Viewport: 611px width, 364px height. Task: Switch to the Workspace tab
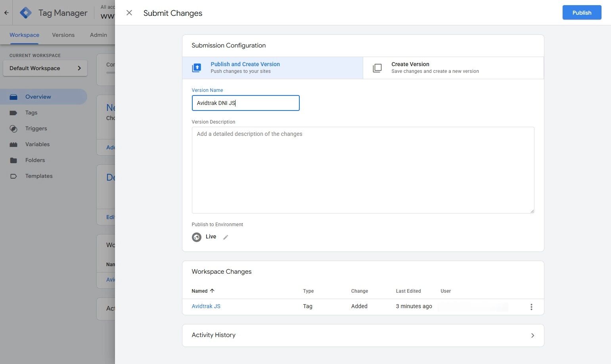click(x=24, y=35)
